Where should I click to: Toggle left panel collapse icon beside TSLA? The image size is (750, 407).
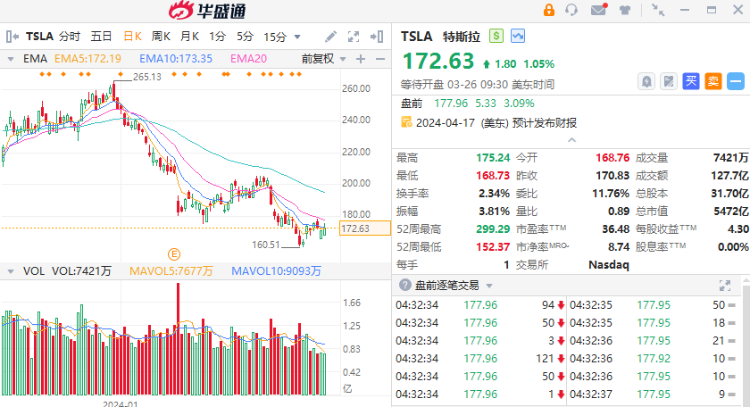click(12, 36)
